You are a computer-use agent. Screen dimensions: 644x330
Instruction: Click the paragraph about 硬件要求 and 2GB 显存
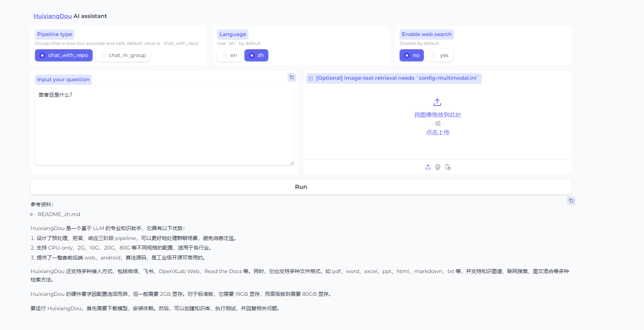click(x=182, y=294)
